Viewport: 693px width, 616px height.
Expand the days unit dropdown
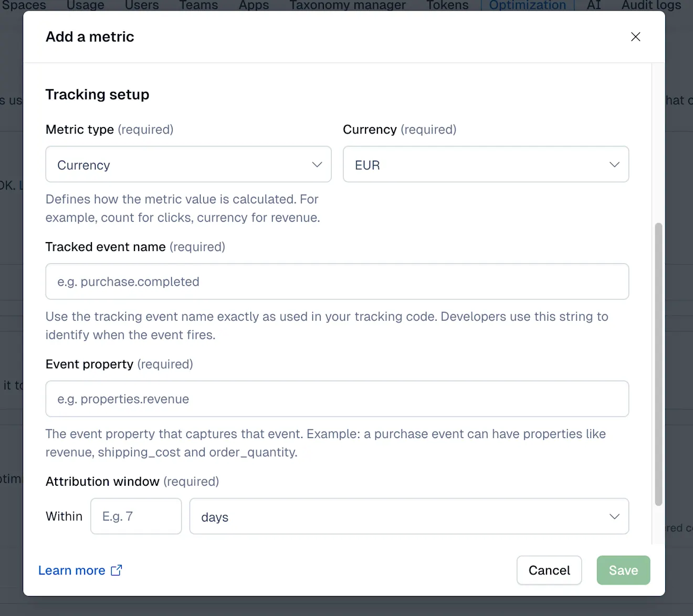[x=409, y=516]
